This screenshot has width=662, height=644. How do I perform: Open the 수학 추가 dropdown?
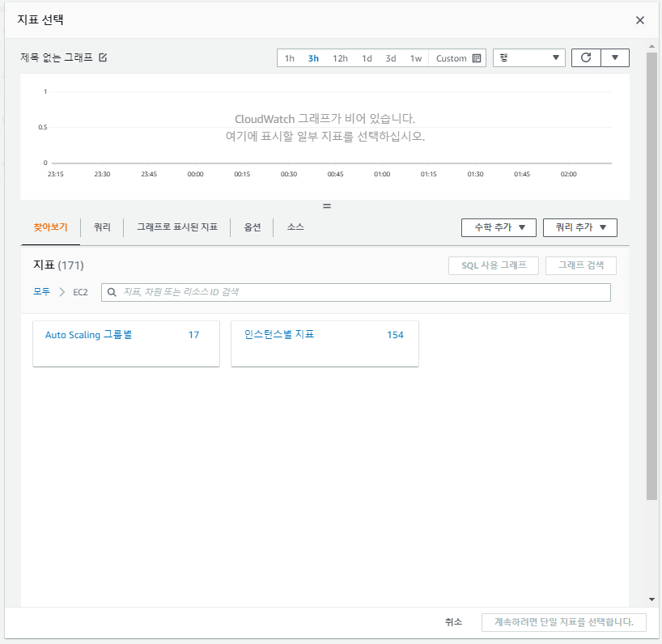click(x=499, y=227)
